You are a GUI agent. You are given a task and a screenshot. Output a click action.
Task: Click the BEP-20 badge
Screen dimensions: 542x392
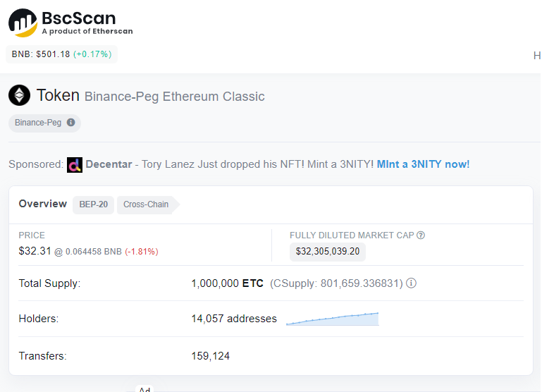[93, 204]
